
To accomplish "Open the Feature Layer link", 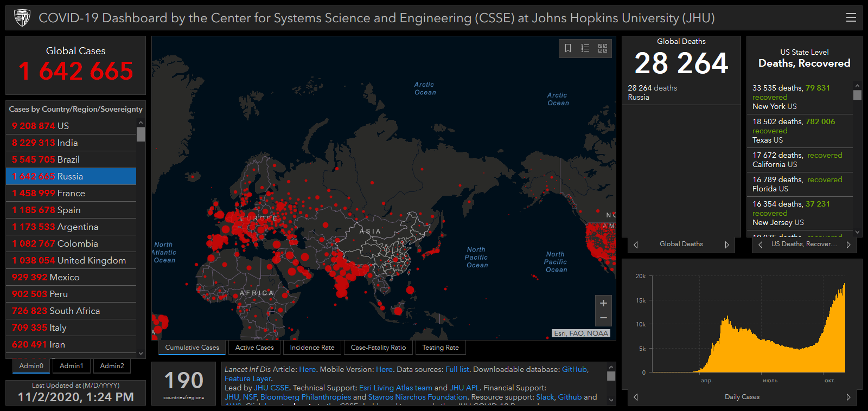I will pos(248,378).
